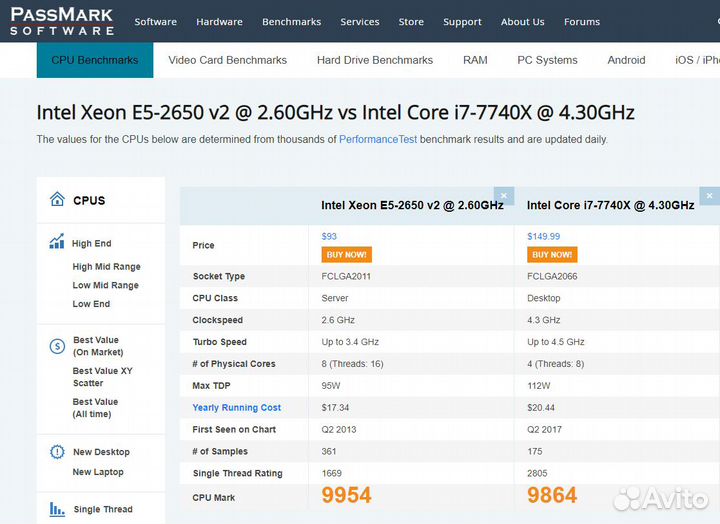This screenshot has width=720, height=524.
Task: Open the $149.99 price link
Action: click(x=544, y=236)
